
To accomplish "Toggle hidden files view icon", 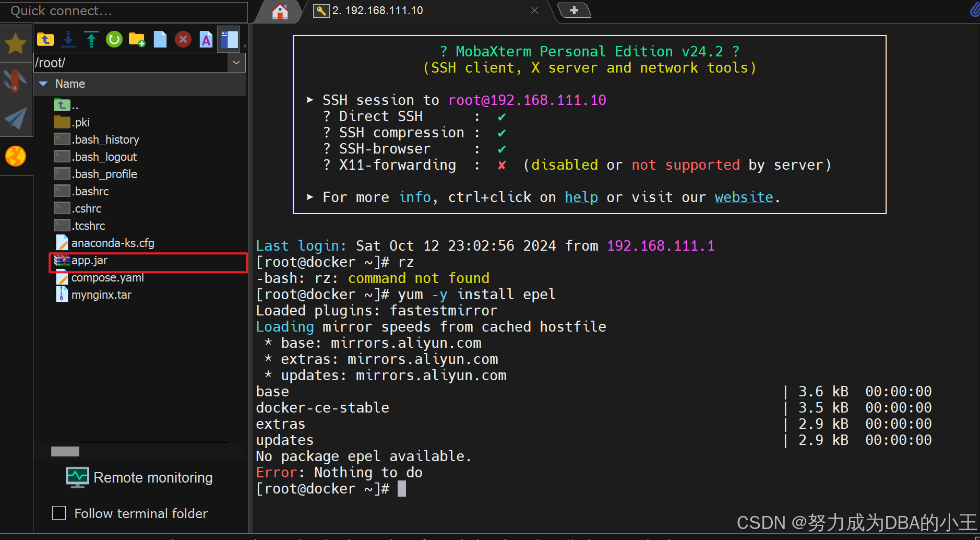I will pyautogui.click(x=229, y=39).
